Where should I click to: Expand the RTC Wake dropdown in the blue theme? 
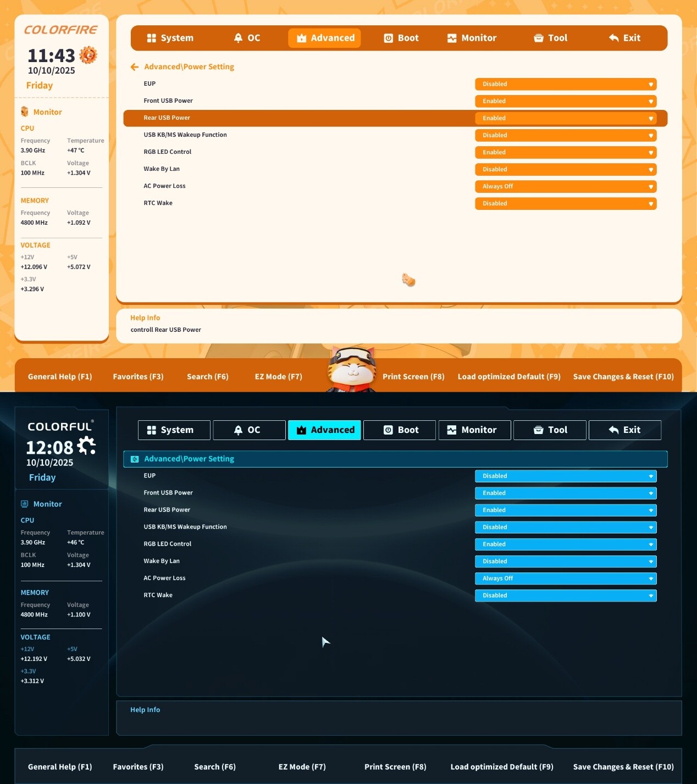click(565, 596)
